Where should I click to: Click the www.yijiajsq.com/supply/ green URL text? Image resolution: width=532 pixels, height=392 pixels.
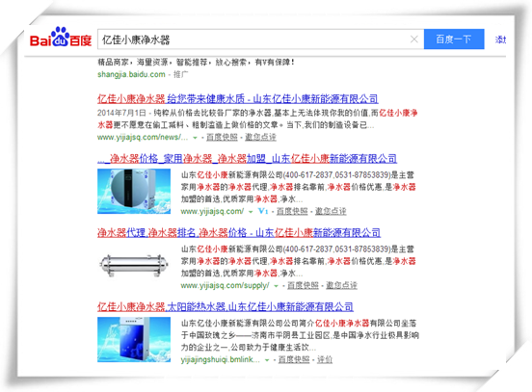coord(225,286)
